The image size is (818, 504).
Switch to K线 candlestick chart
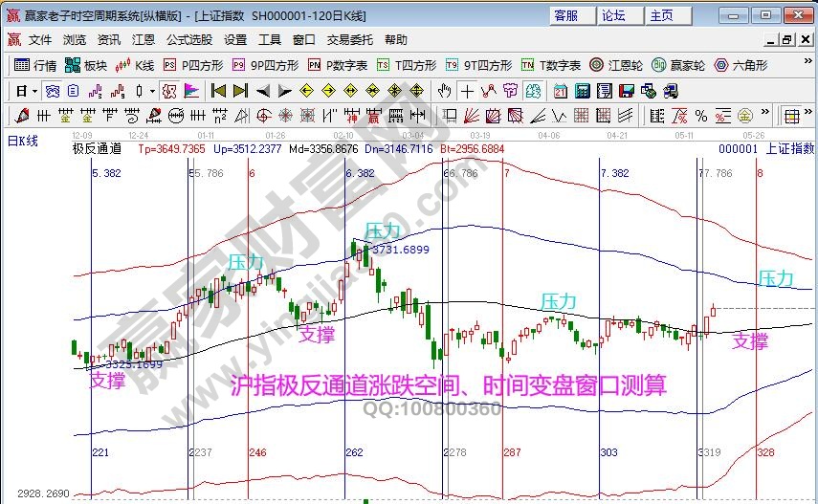(x=135, y=66)
